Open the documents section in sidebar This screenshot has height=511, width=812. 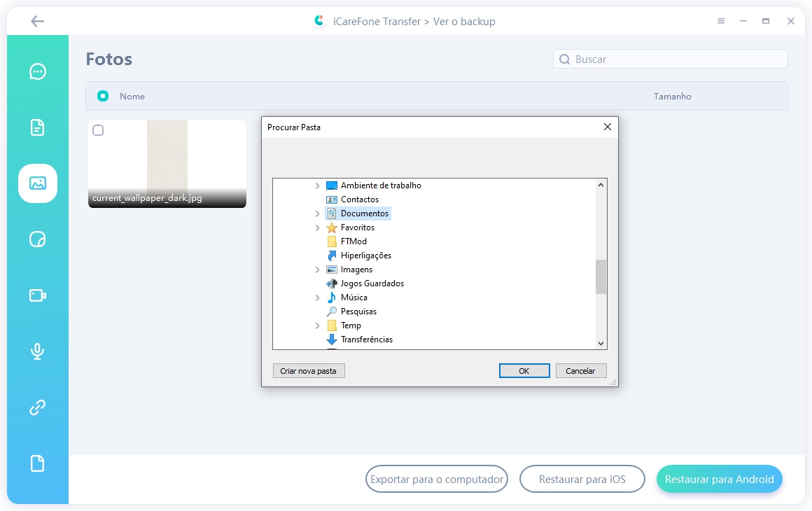(38, 127)
